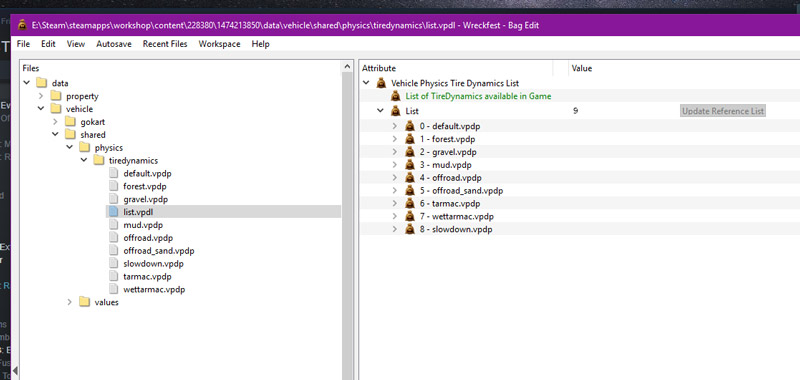Open the View menu
800x380 pixels.
(76, 44)
